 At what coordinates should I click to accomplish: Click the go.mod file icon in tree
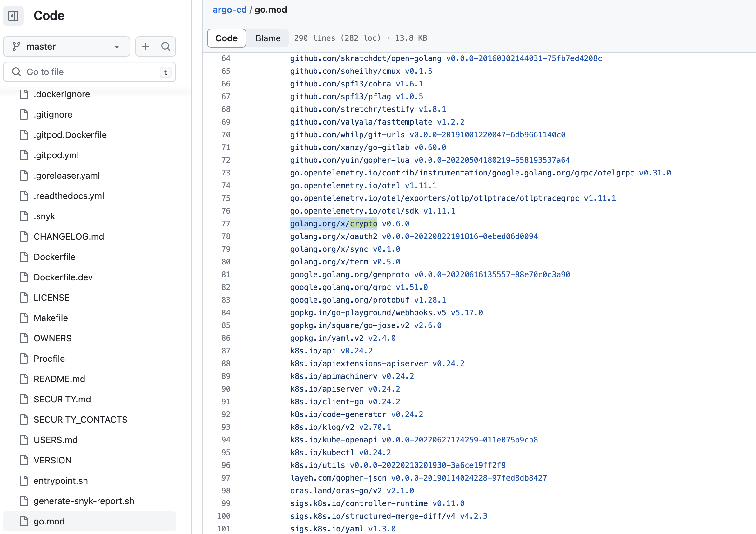(24, 521)
